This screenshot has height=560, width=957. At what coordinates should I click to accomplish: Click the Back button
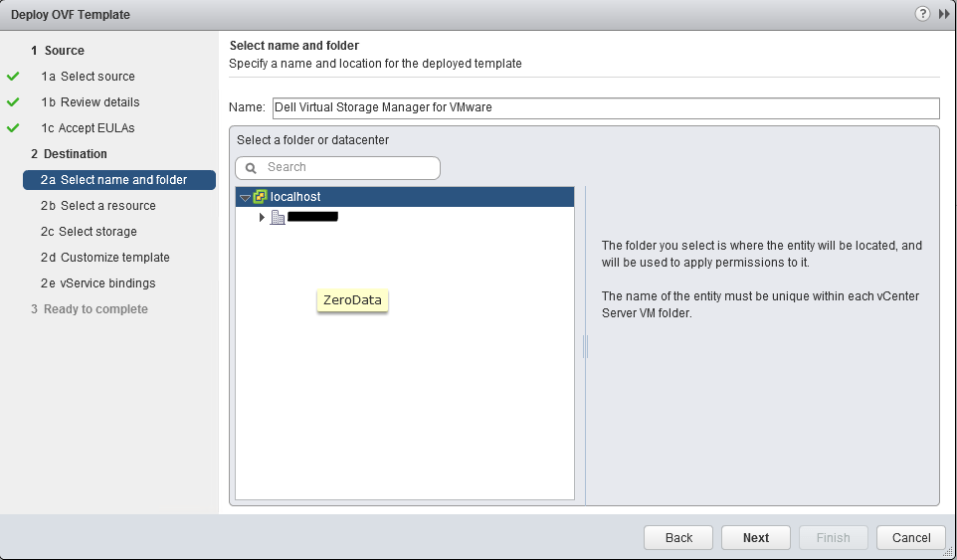(678, 537)
